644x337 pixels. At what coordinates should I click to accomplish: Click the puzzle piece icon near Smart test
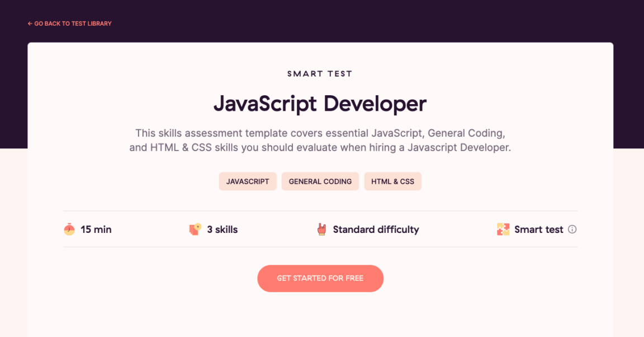502,229
